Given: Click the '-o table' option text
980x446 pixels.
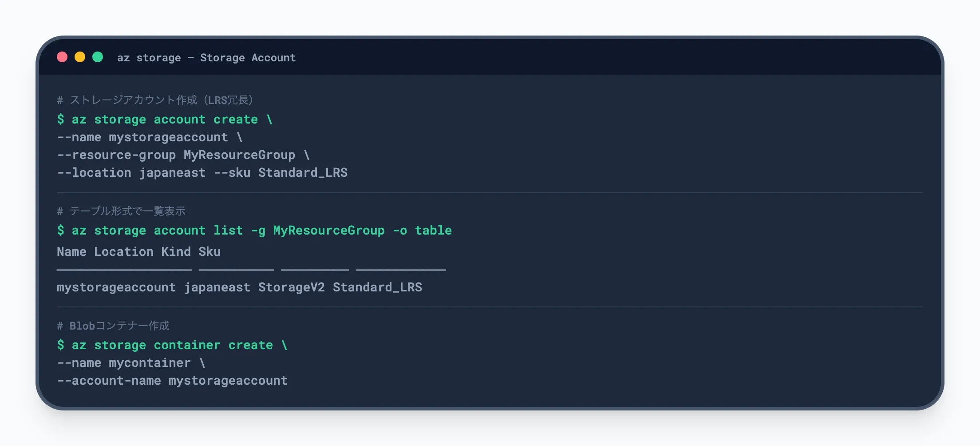Looking at the screenshot, I should tap(422, 231).
